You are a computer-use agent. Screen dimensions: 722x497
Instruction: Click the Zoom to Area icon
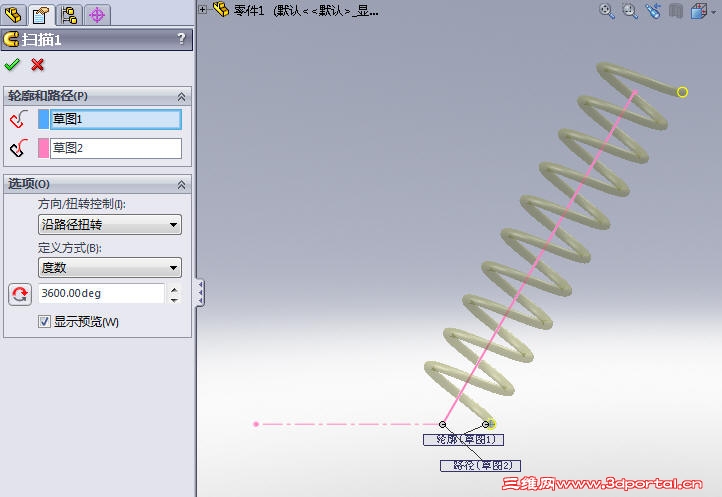coord(630,11)
